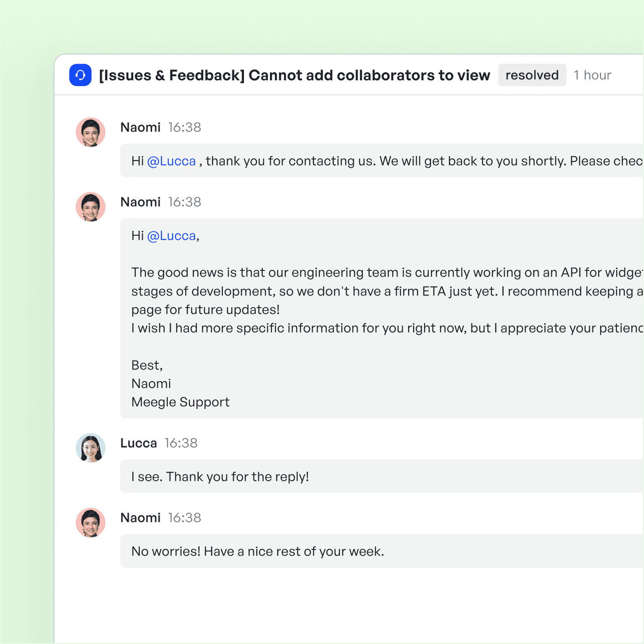Click the '1 hour' duration label

pos(592,75)
